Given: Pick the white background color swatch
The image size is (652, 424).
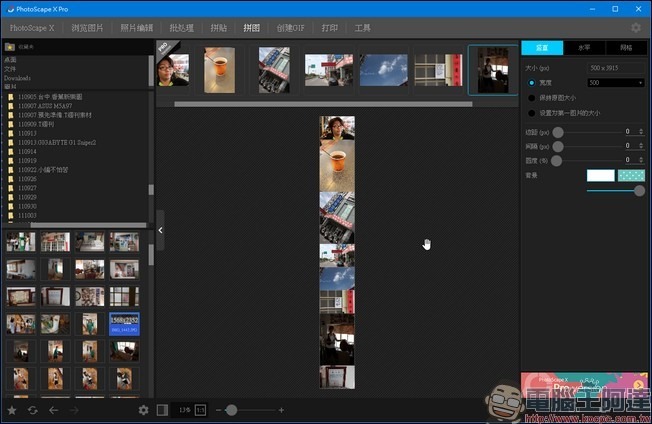Looking at the screenshot, I should pyautogui.click(x=600, y=175).
